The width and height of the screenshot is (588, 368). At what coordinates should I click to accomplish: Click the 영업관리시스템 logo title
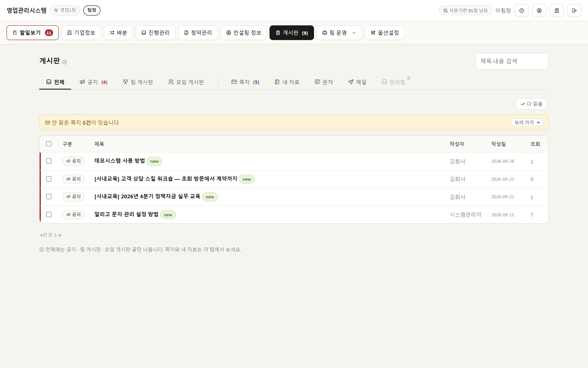point(27,10)
